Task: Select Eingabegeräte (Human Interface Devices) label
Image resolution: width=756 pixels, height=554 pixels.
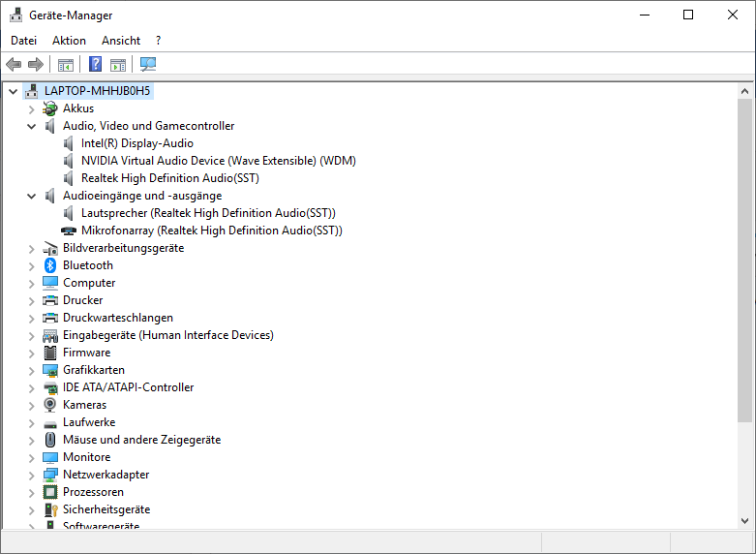Action: 168,335
